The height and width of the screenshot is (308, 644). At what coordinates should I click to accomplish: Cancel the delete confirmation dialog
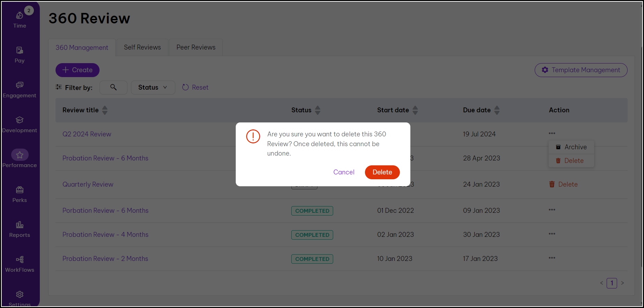click(x=344, y=172)
